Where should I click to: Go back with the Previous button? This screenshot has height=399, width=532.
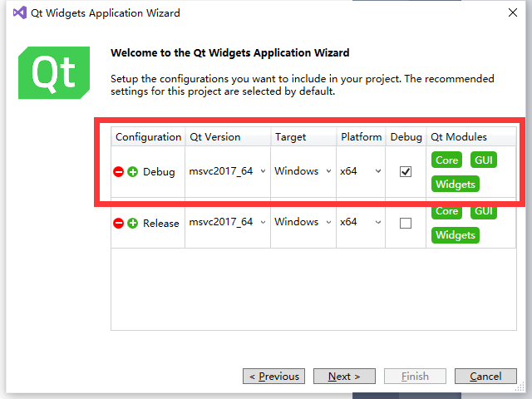click(x=273, y=377)
